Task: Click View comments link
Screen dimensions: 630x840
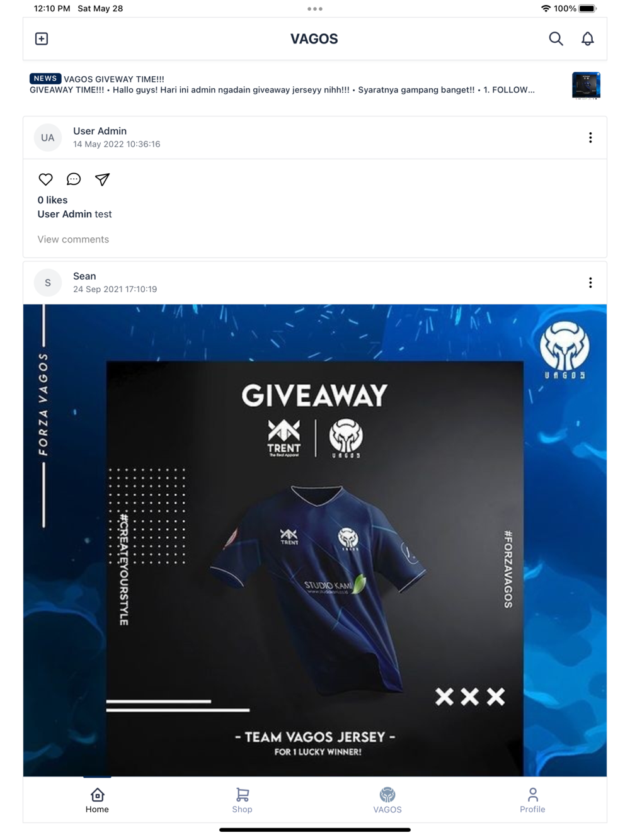Action: coord(73,239)
